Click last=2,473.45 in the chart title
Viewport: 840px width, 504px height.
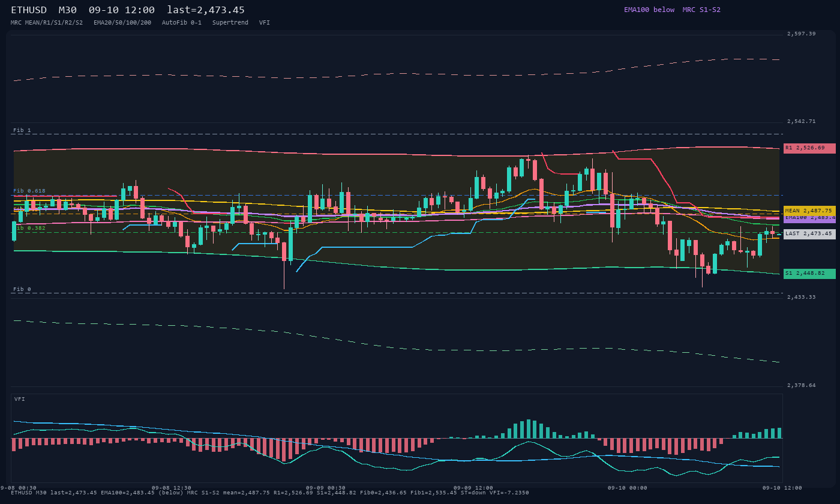click(x=206, y=10)
